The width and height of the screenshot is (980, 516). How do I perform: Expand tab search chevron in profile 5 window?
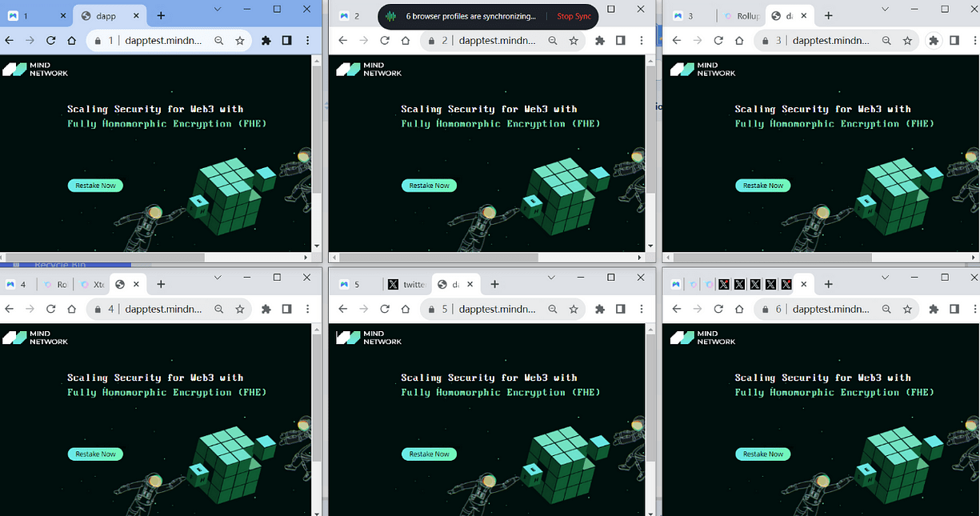pos(551,277)
